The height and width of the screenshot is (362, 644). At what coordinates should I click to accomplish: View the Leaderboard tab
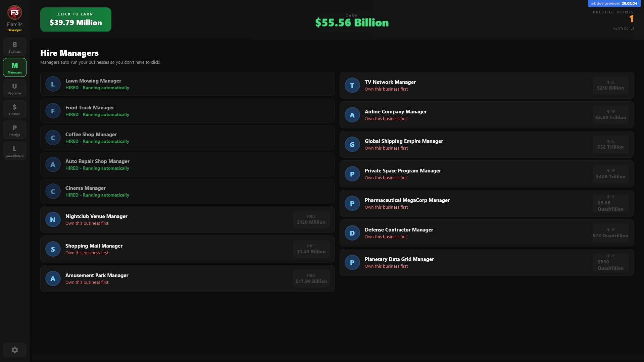(15, 151)
